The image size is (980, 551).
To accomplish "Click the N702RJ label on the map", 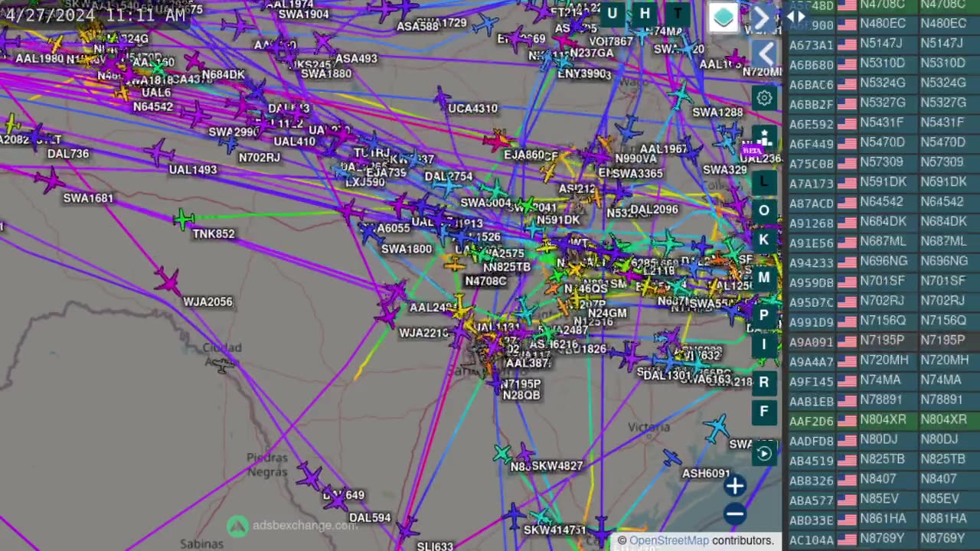I will [x=260, y=158].
